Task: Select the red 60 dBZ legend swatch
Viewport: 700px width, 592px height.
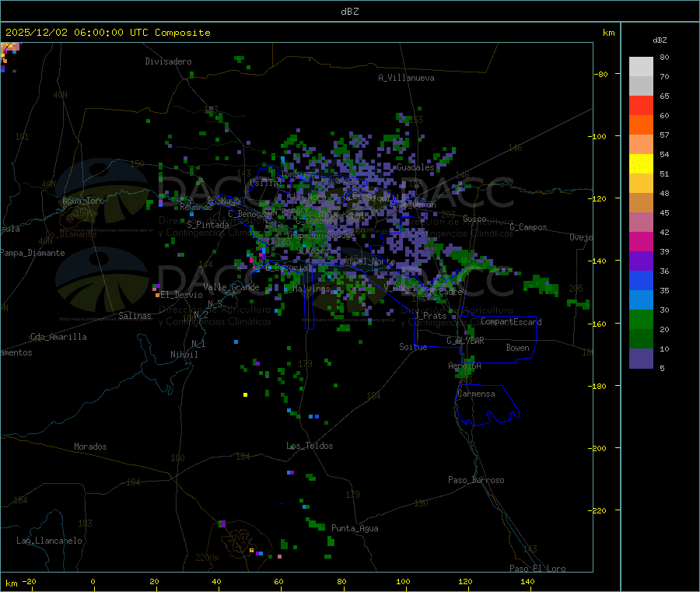Action: [x=641, y=106]
